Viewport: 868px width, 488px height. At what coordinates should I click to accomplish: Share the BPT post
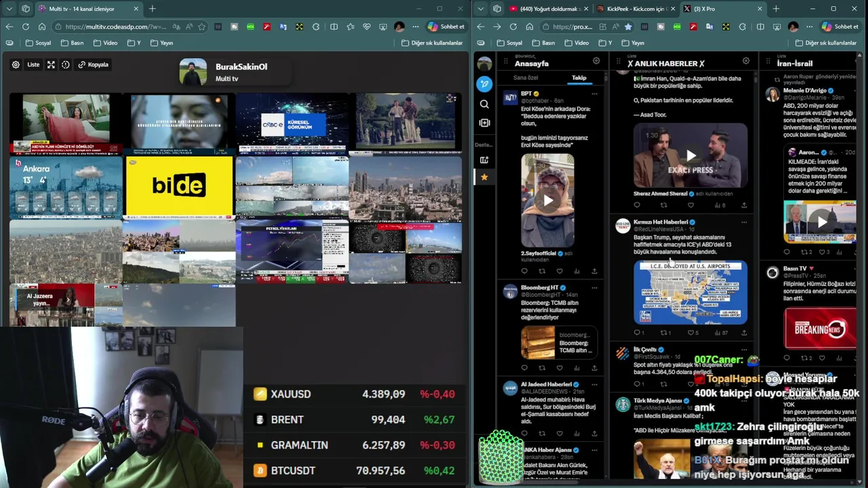[594, 271]
